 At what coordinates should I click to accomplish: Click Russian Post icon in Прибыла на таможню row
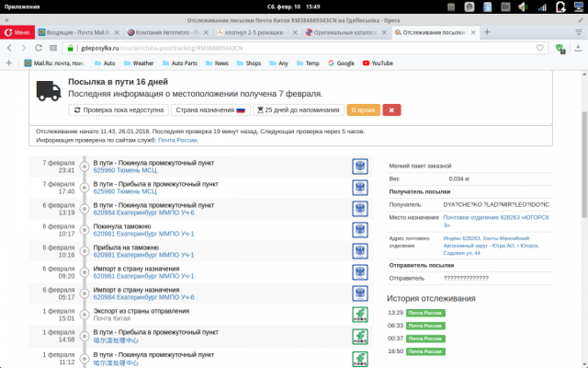pyautogui.click(x=360, y=251)
